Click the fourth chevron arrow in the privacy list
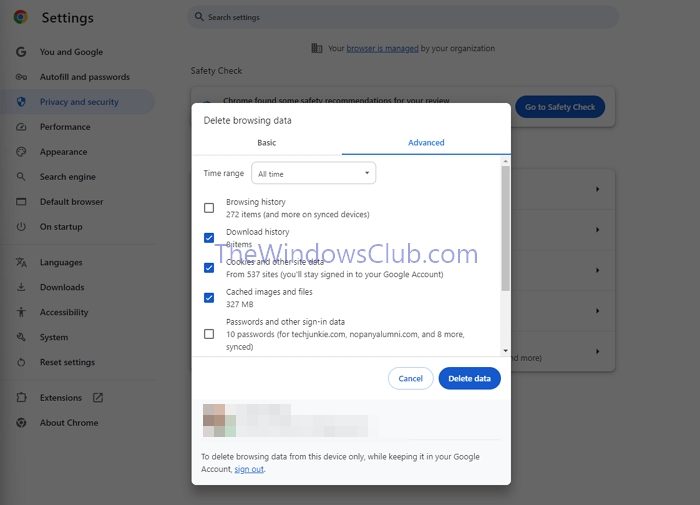Screen dimensions: 700x505 point(597,311)
